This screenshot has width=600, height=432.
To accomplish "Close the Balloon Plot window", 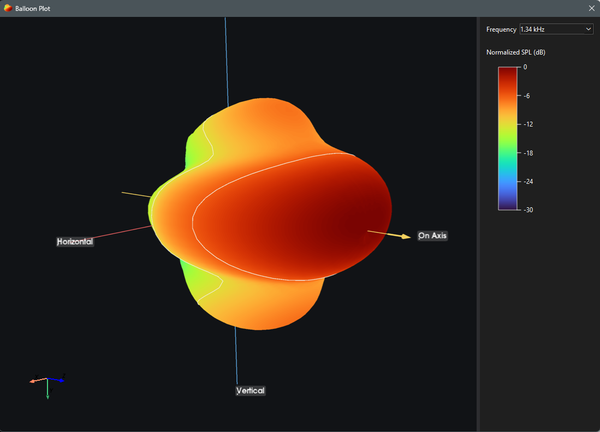I will [592, 8].
